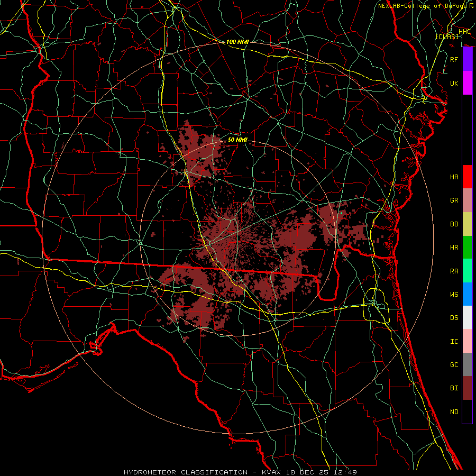Click the GC gray legend swatch
Viewport: 476px width, 476px height.
click(467, 364)
